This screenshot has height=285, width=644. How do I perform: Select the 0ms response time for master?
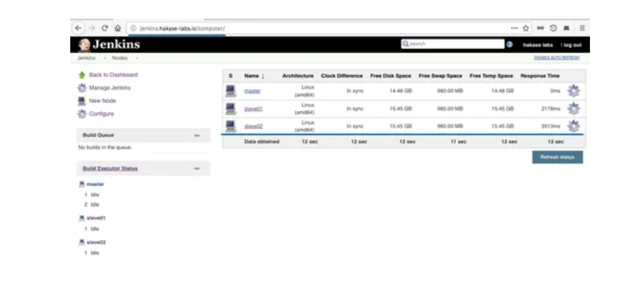point(555,91)
